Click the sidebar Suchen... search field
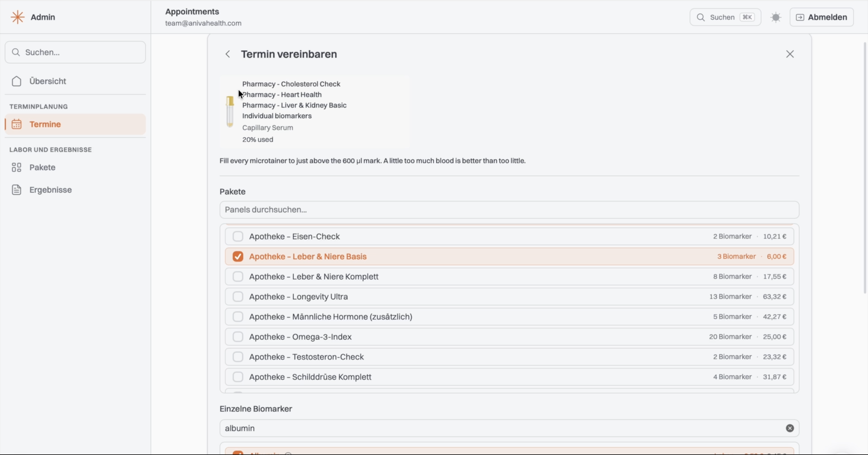 point(75,52)
